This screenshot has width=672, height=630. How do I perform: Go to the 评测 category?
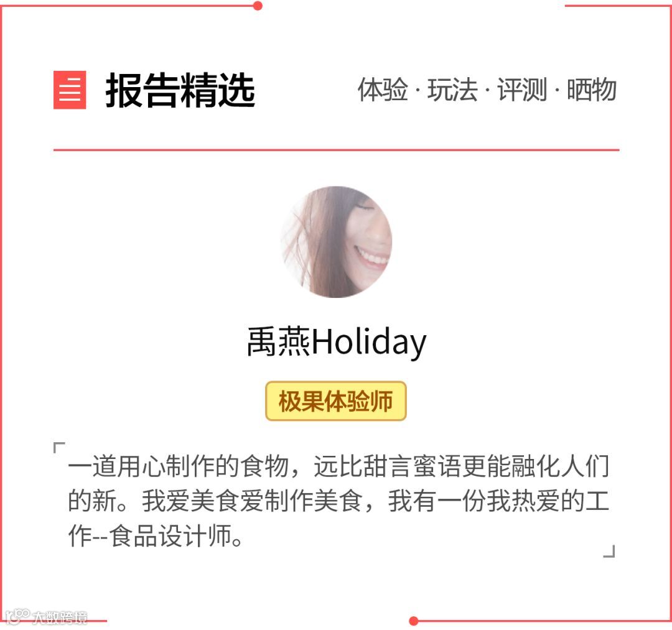522,90
